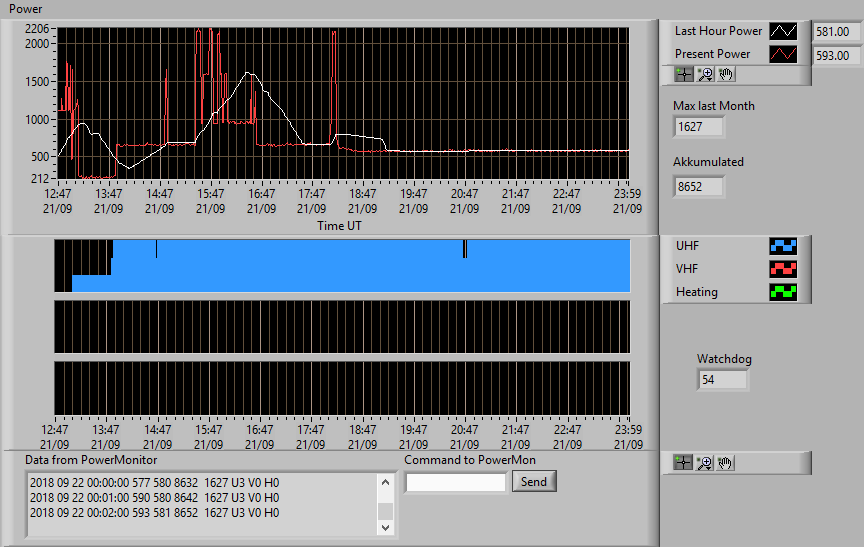Click the data log scroll down arrow
This screenshot has width=864, height=547.
386,527
